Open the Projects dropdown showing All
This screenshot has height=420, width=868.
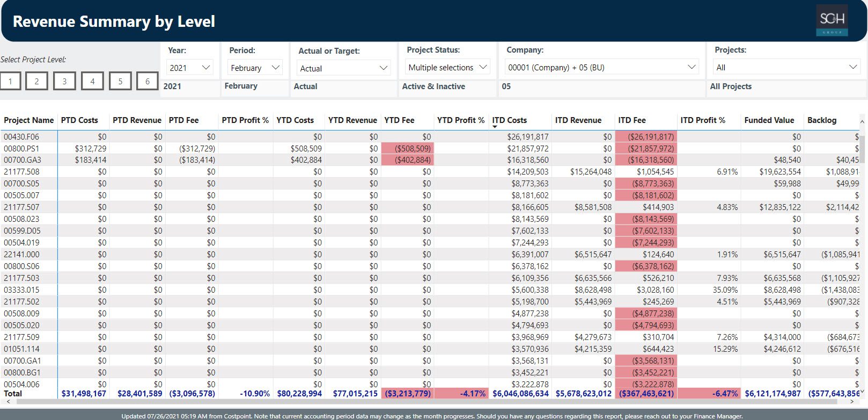786,67
